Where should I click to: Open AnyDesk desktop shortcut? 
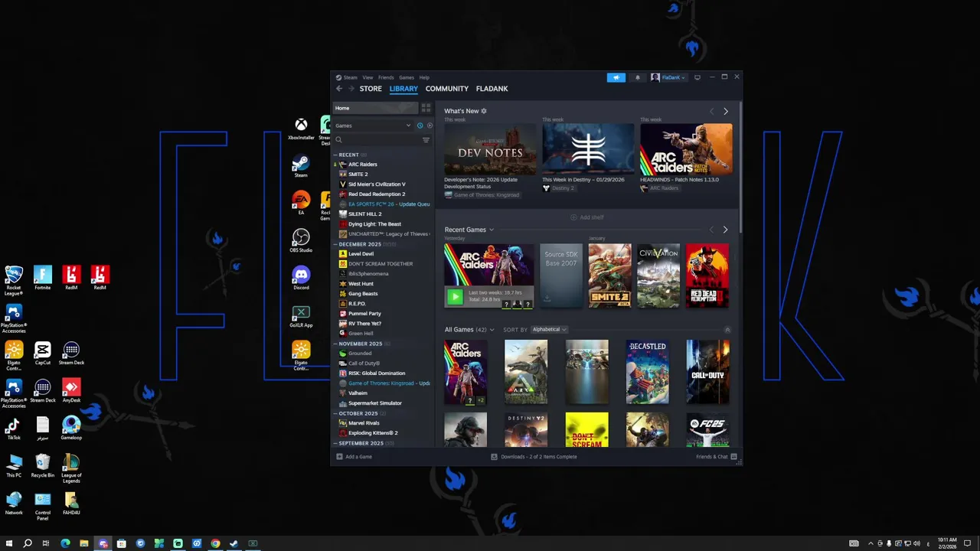(x=71, y=390)
